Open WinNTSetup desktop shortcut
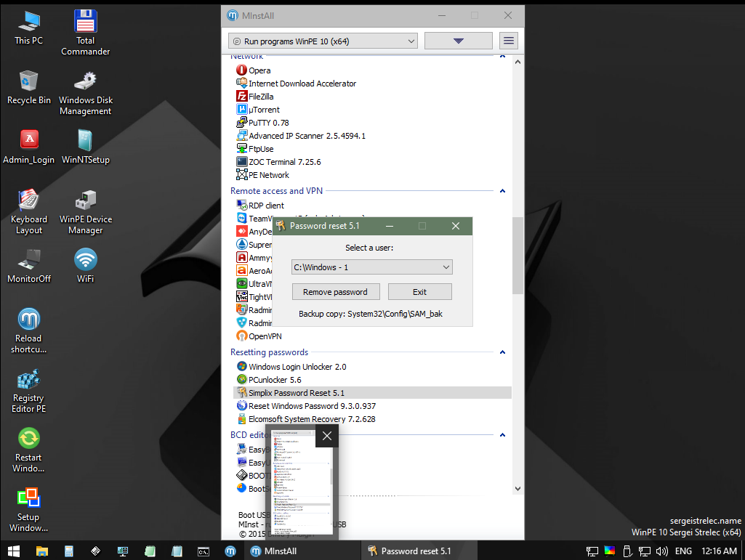Image resolution: width=745 pixels, height=560 pixels. [x=86, y=147]
